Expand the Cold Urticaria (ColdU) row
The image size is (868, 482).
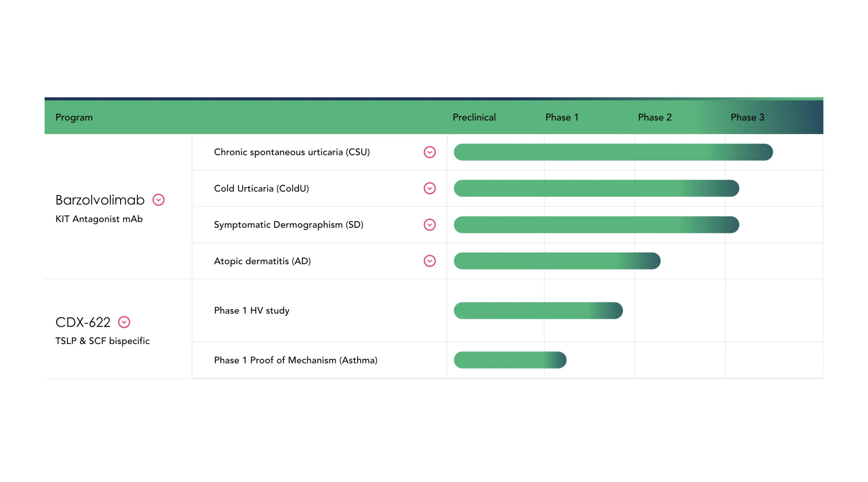[430, 188]
